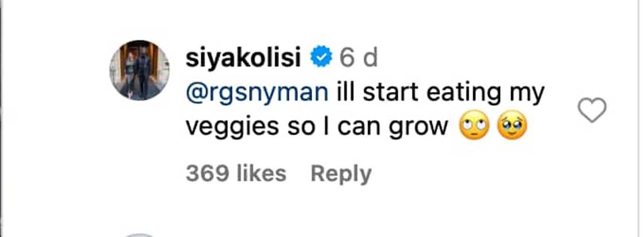Open the @rgsnyman mention
Image resolution: width=644 pixels, height=237 pixels.
[x=257, y=93]
